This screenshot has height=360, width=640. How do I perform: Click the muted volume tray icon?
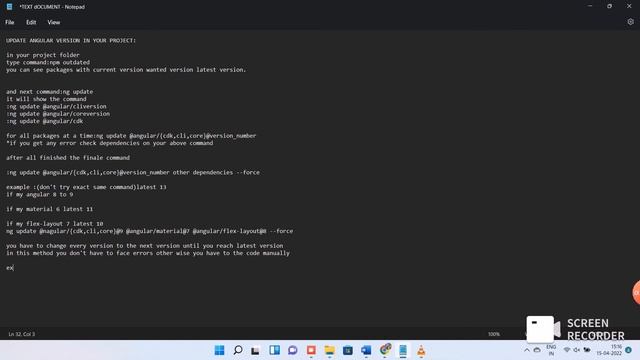click(x=577, y=350)
